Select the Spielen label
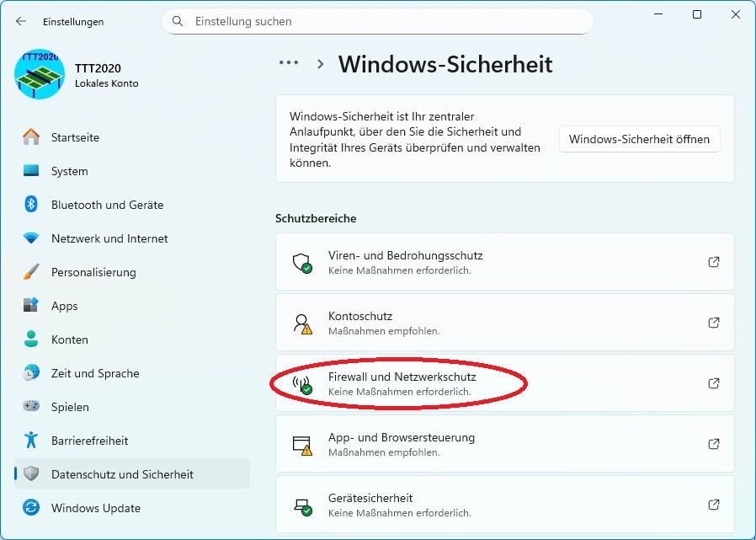The height and width of the screenshot is (540, 756). click(71, 407)
